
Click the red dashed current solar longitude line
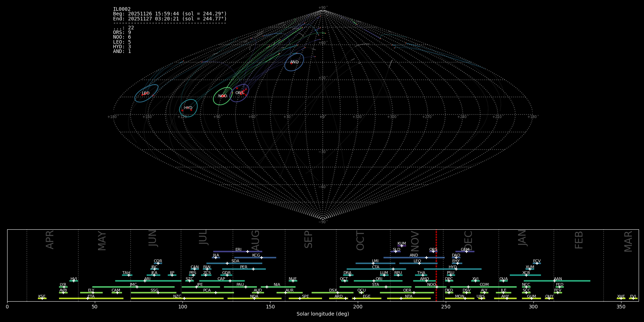pyautogui.click(x=436, y=265)
